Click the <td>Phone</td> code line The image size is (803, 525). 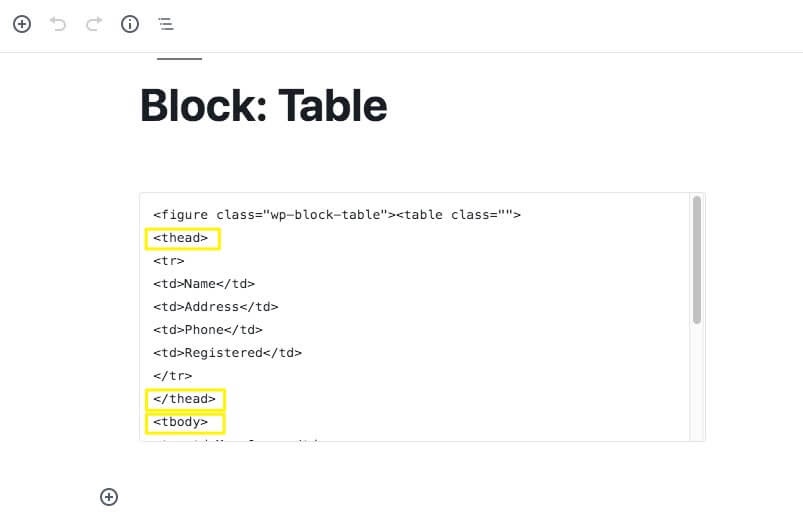(x=208, y=330)
